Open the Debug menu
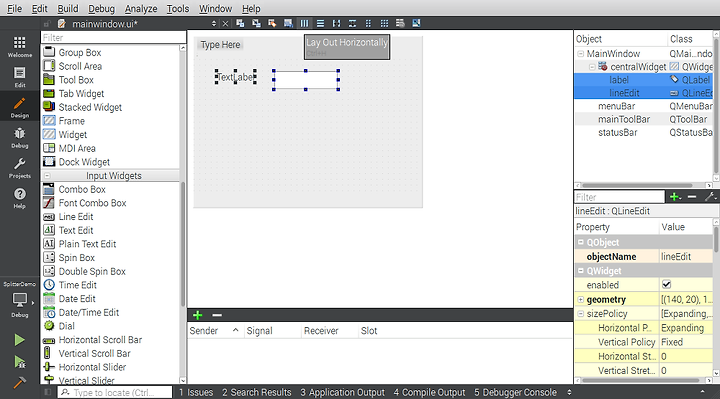The width and height of the screenshot is (720, 399). 101,8
